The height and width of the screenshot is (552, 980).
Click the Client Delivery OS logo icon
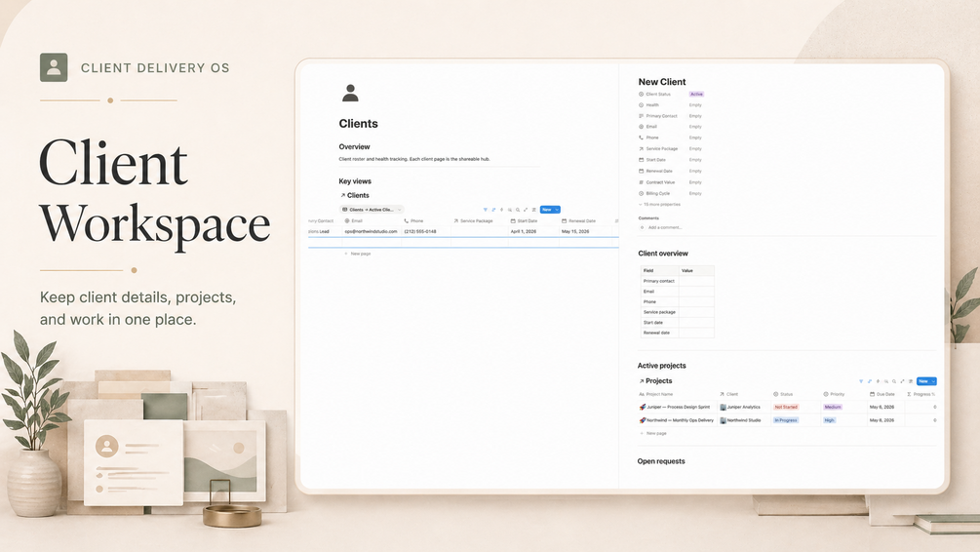[54, 67]
